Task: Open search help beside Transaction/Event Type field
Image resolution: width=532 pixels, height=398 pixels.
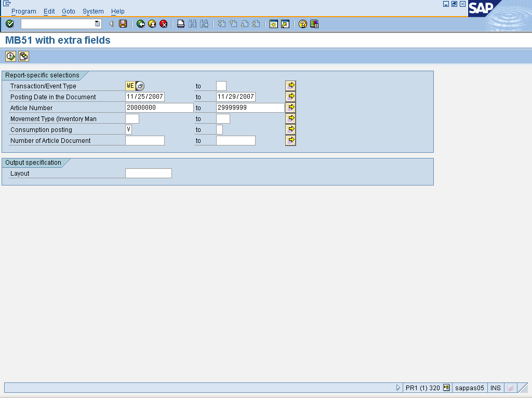Action: click(x=140, y=86)
